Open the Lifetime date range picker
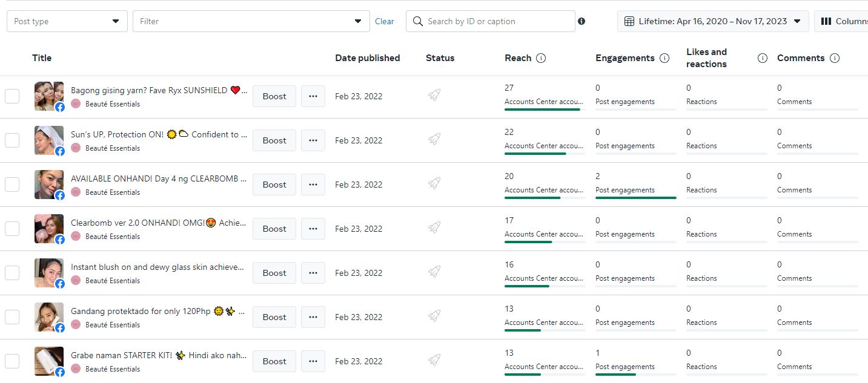The image size is (868, 383). 713,21
